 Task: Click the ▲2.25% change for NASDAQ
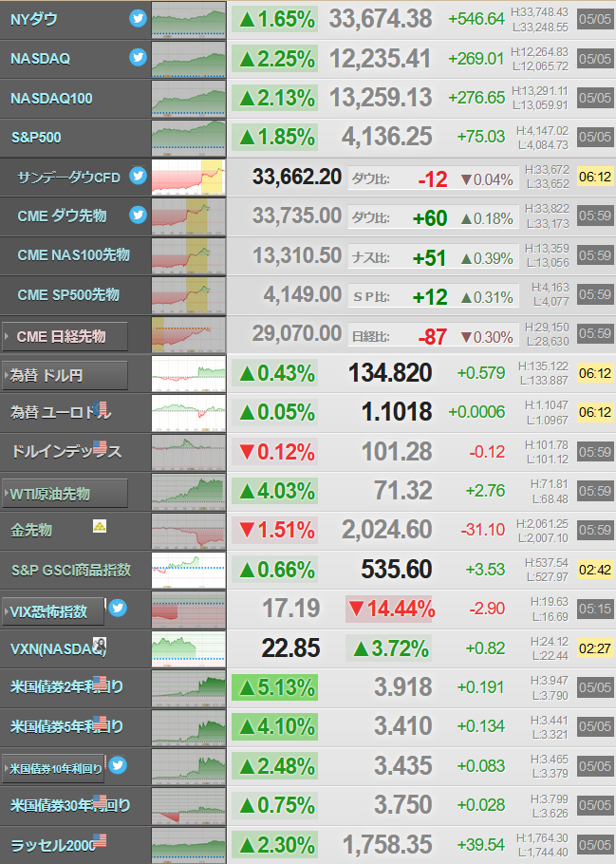click(x=275, y=59)
